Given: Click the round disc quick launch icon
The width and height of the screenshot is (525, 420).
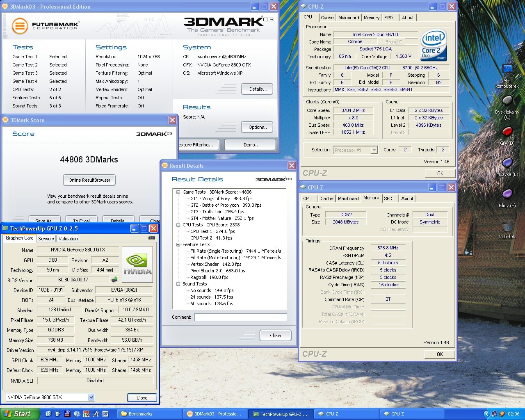Looking at the screenshot, I should pos(77,414).
